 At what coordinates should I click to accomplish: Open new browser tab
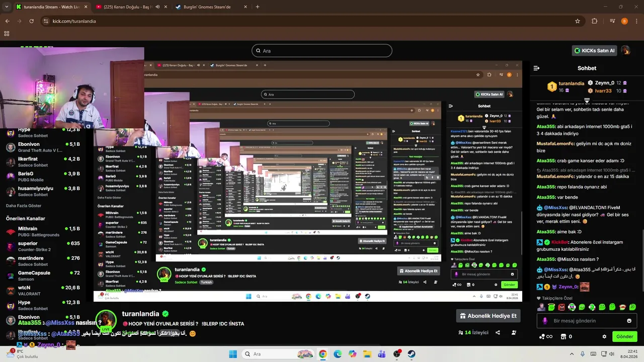[x=258, y=7]
